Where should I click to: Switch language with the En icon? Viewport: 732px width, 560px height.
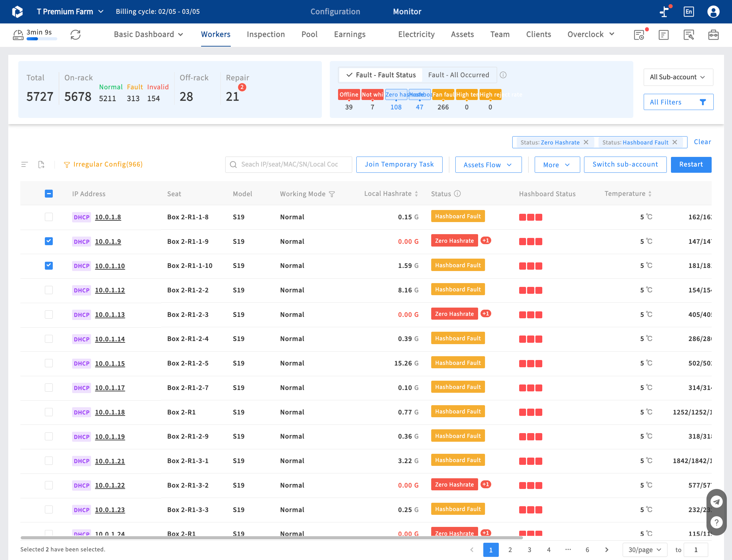pyautogui.click(x=689, y=11)
